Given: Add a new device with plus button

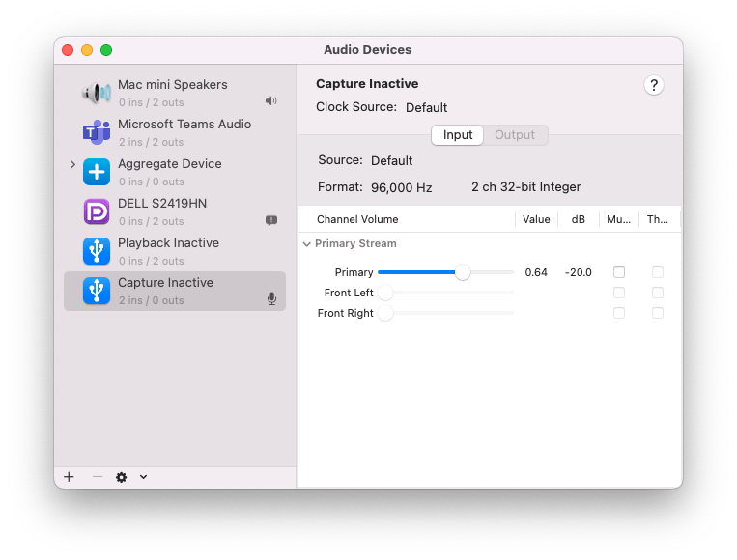Looking at the screenshot, I should click(70, 477).
